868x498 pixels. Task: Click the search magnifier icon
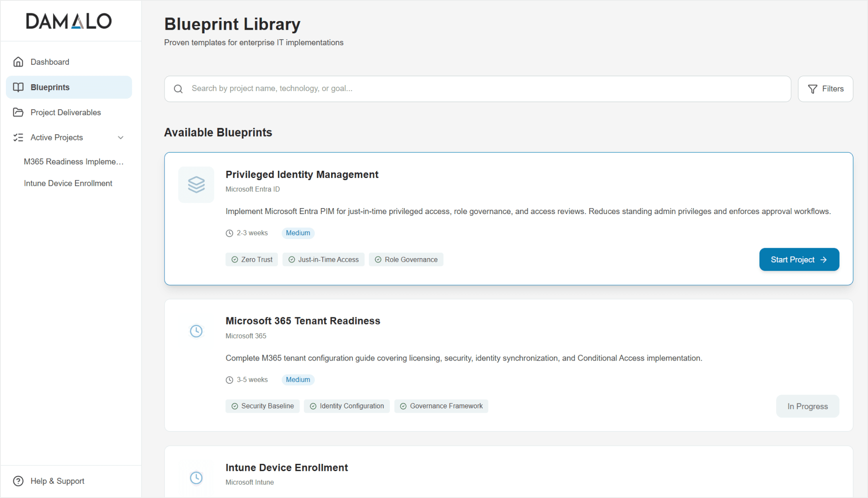pyautogui.click(x=178, y=89)
